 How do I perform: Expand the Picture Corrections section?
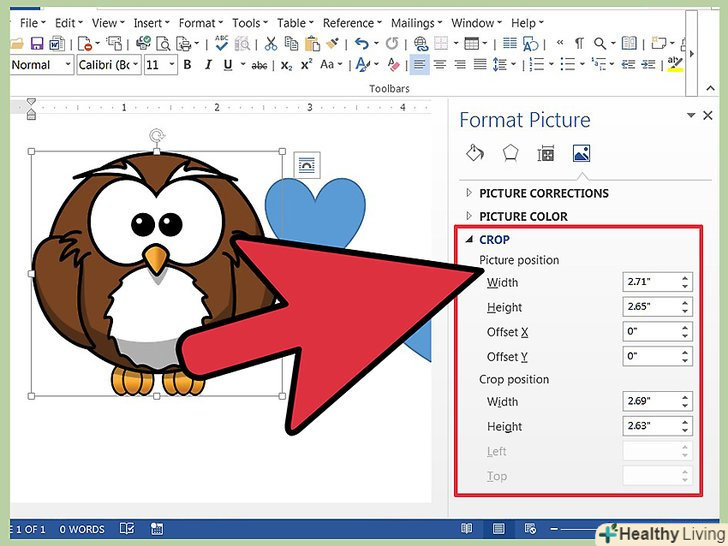(543, 193)
